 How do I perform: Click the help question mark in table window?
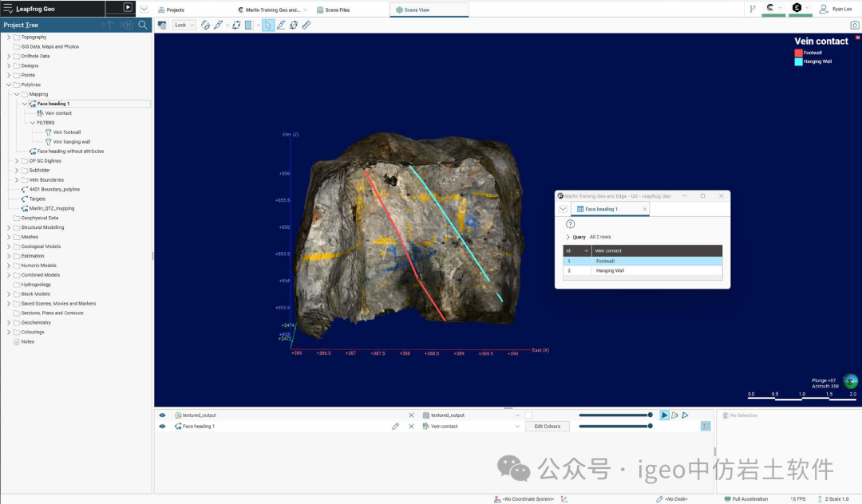[570, 224]
